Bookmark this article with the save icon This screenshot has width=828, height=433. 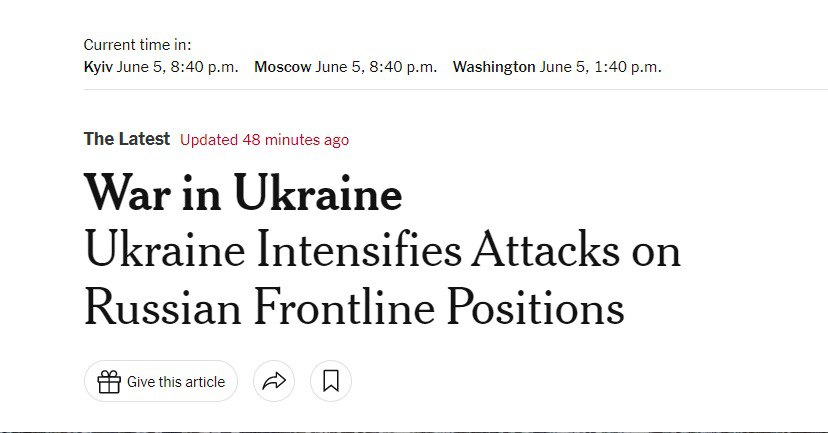(331, 381)
